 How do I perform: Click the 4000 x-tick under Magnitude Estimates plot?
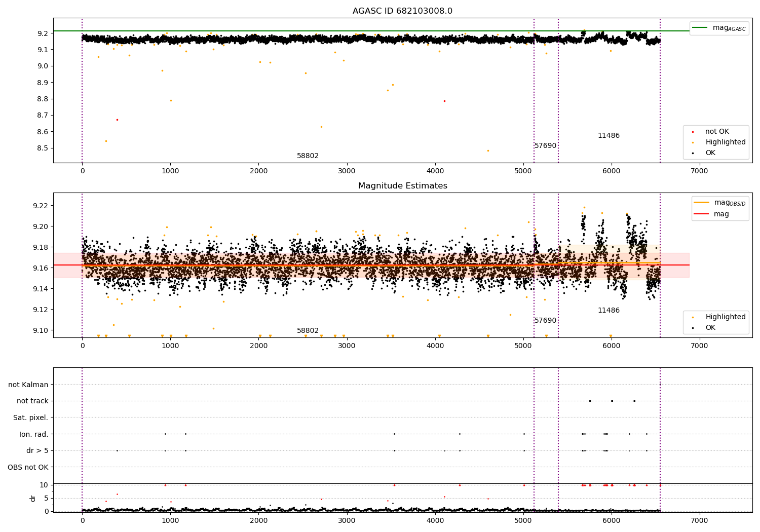[x=435, y=346]
